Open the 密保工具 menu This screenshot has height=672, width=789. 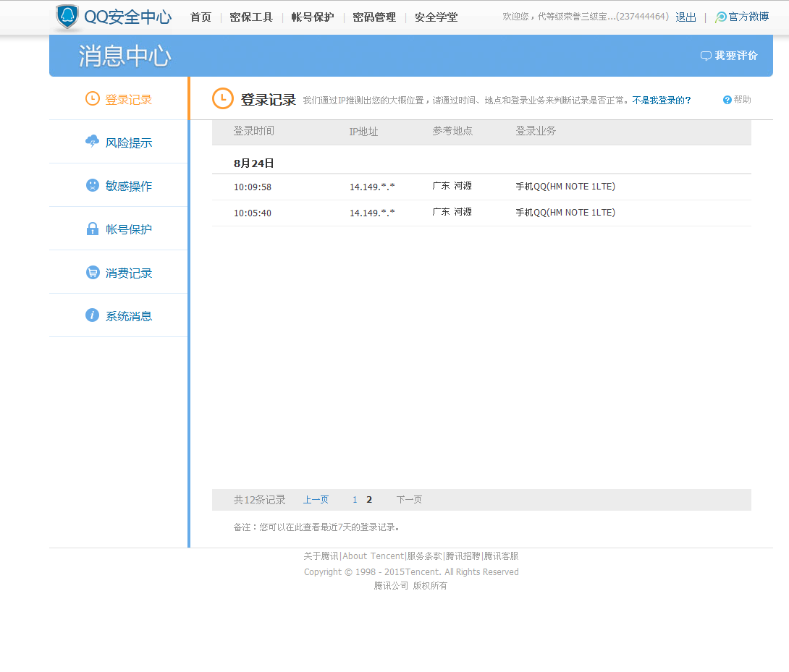tap(251, 17)
